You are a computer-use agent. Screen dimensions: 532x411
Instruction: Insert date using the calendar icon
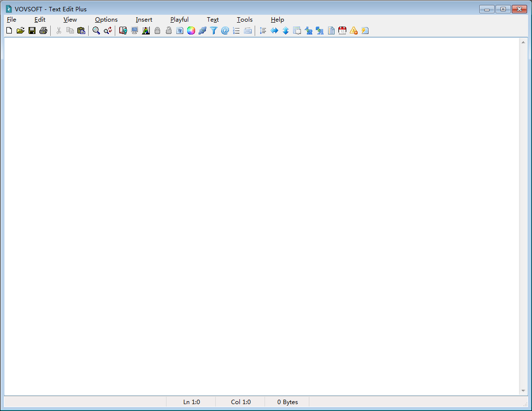[x=342, y=31]
